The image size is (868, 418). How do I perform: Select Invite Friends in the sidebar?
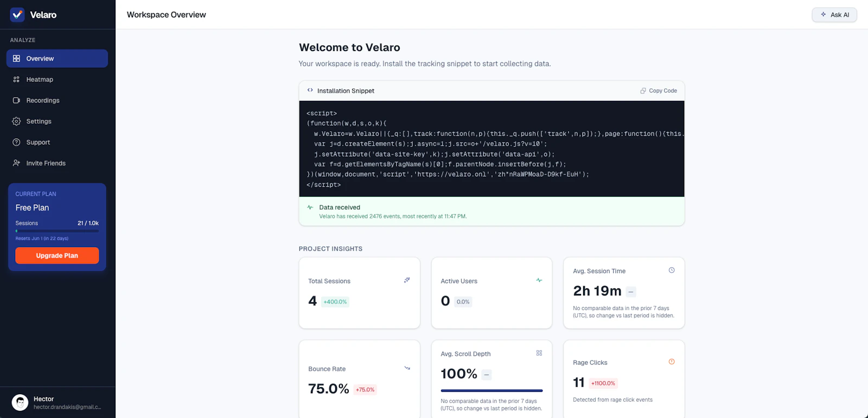click(x=57, y=163)
